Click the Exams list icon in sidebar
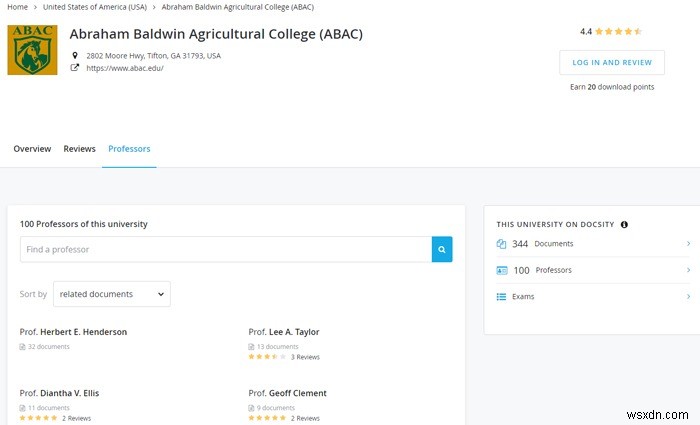 point(502,297)
